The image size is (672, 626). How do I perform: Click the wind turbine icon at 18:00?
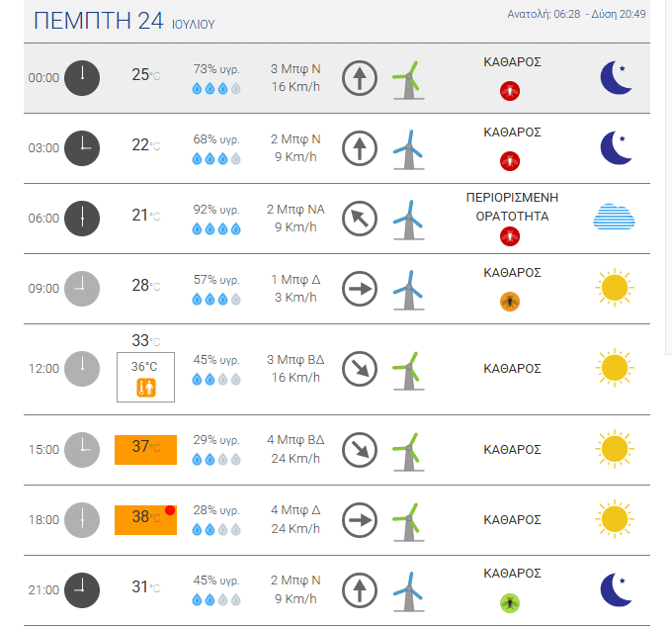coord(408,522)
